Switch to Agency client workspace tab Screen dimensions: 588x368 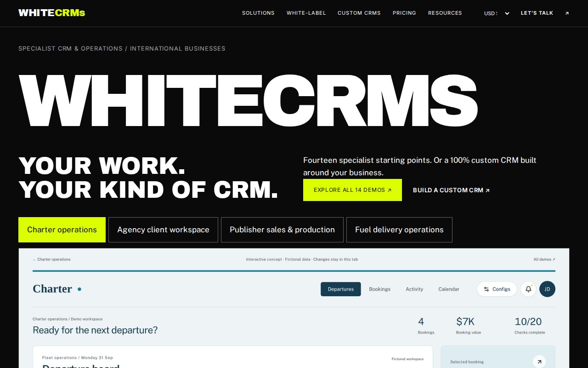[x=163, y=230]
